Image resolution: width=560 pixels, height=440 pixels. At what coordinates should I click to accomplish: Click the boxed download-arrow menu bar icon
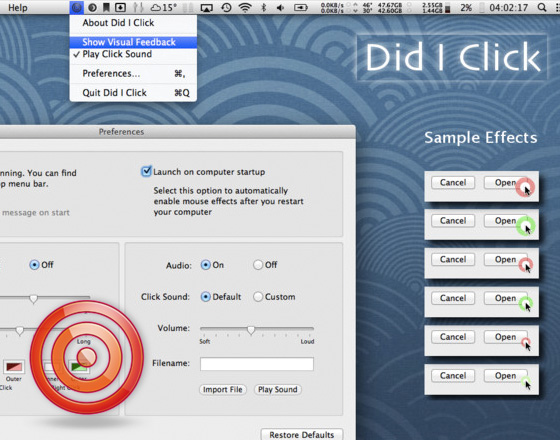coord(120,7)
